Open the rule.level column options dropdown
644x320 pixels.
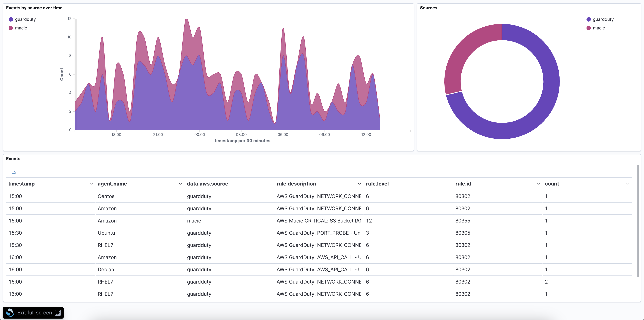coord(449,184)
